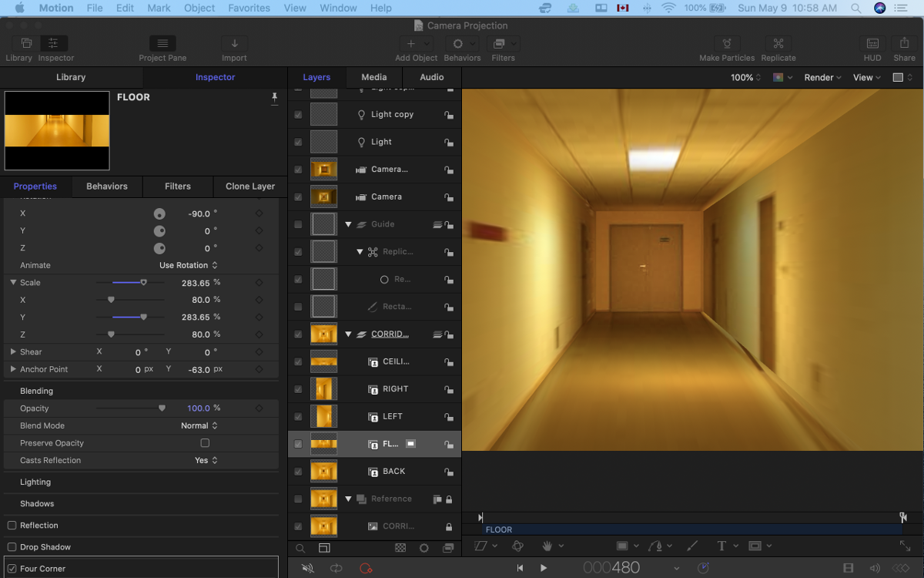Open the canvas zoom 100% dropdown
Screen dimensions: 924x578
[x=746, y=78]
